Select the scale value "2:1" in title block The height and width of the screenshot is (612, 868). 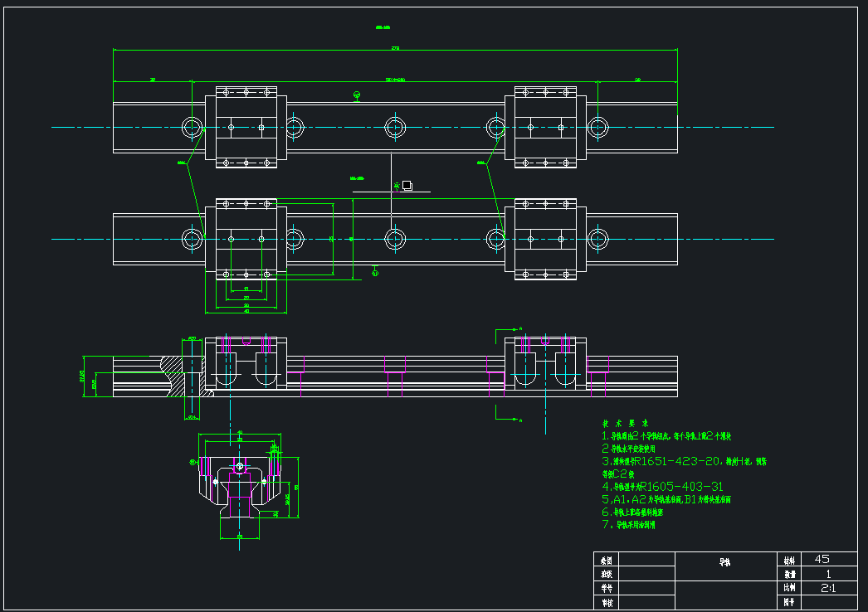(828, 588)
